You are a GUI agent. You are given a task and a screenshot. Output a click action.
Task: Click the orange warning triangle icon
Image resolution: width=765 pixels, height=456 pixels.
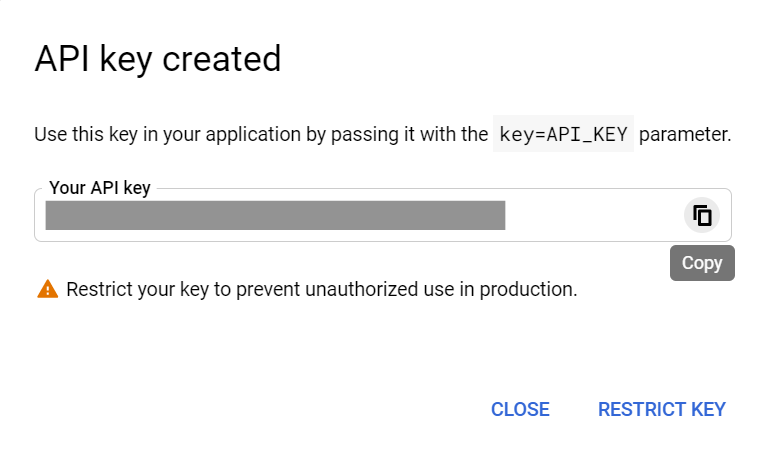47,289
